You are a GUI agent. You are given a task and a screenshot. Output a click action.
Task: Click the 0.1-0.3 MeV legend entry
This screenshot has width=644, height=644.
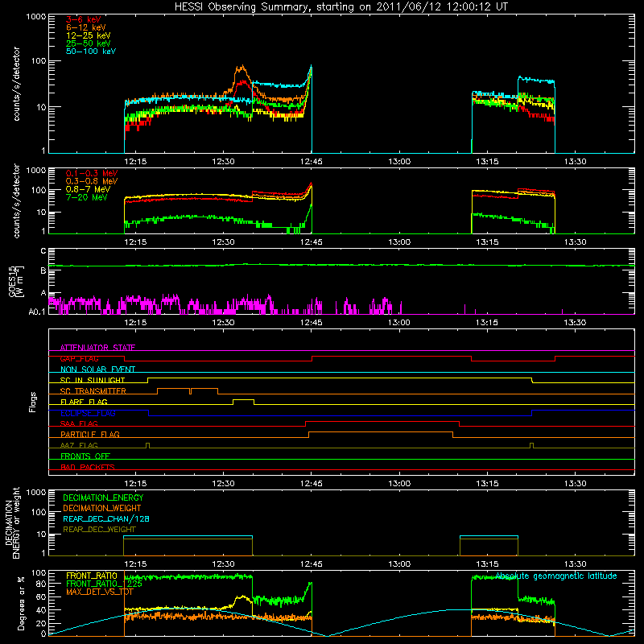click(92, 173)
